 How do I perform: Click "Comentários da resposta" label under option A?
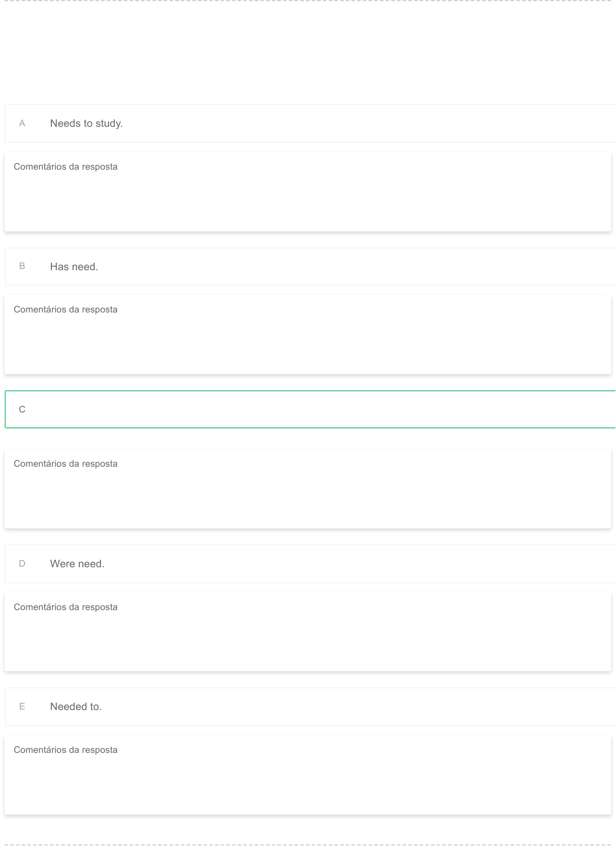point(66,167)
